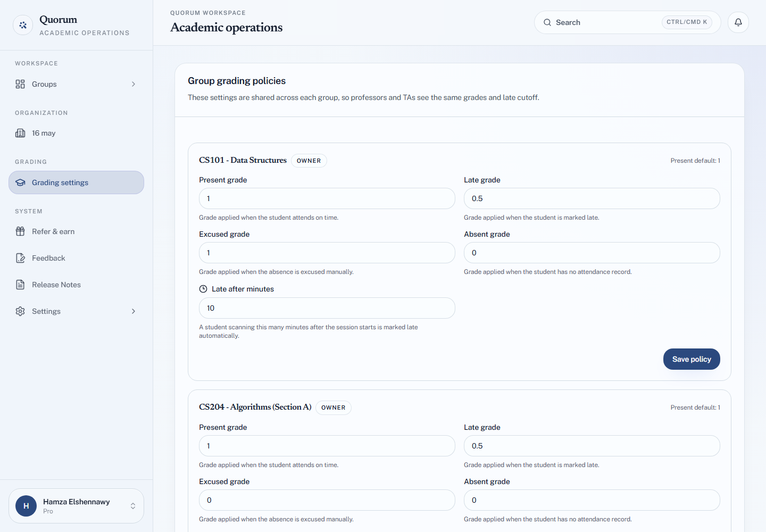The height and width of the screenshot is (532, 766).
Task: Select the 16 may organization item
Action: coord(76,133)
